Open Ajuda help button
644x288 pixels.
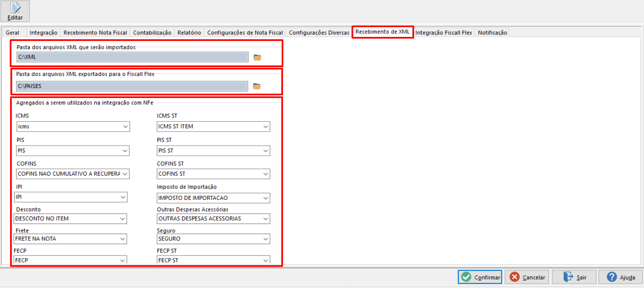pyautogui.click(x=620, y=277)
